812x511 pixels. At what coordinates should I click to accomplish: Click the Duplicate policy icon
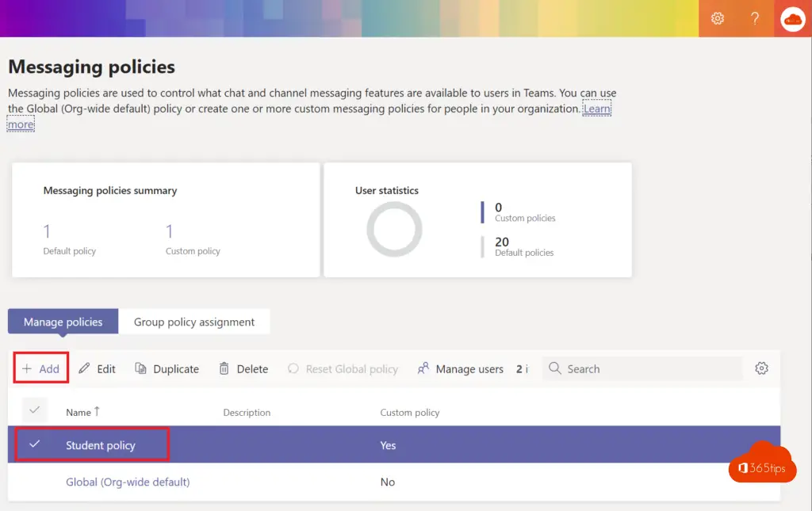[x=141, y=369]
